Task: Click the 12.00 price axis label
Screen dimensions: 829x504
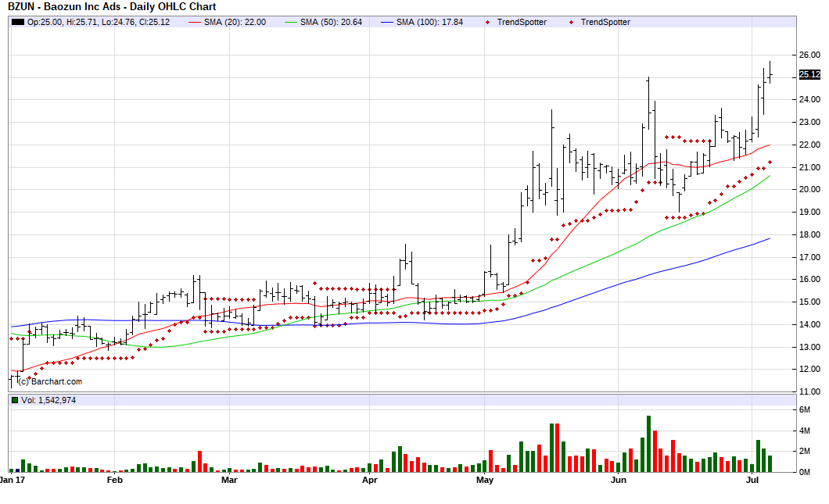Action: (x=809, y=370)
